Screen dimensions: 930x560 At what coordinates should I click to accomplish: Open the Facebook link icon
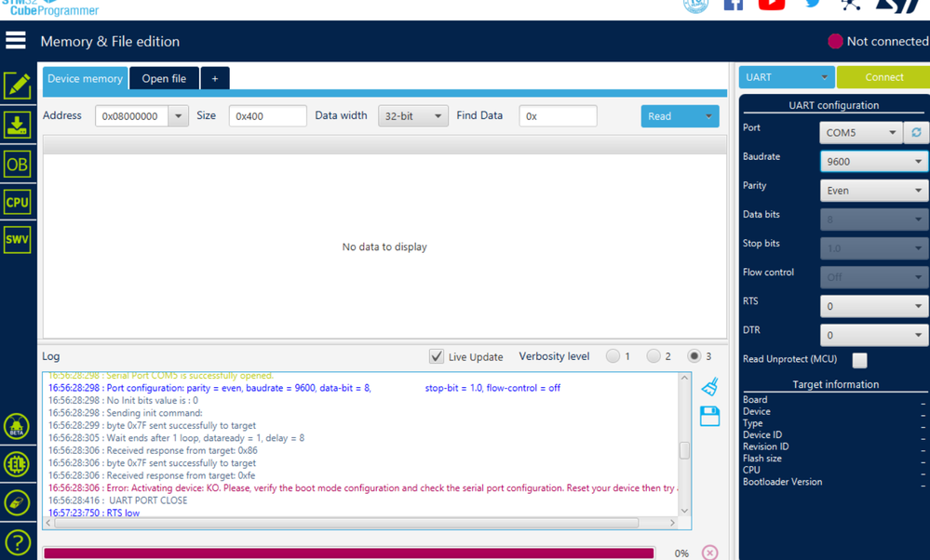coord(734,5)
